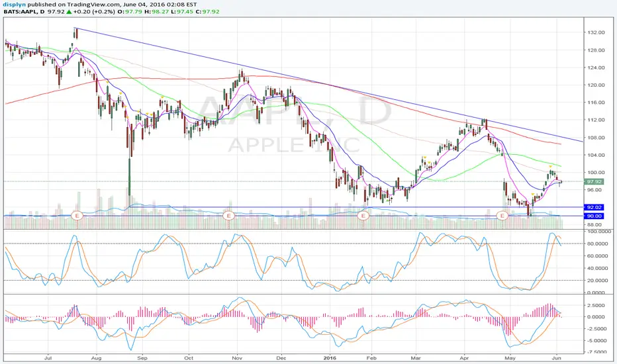Image resolution: width=617 pixels, height=364 pixels.
Task: Click the Jul label on time axis
Action: (x=48, y=358)
